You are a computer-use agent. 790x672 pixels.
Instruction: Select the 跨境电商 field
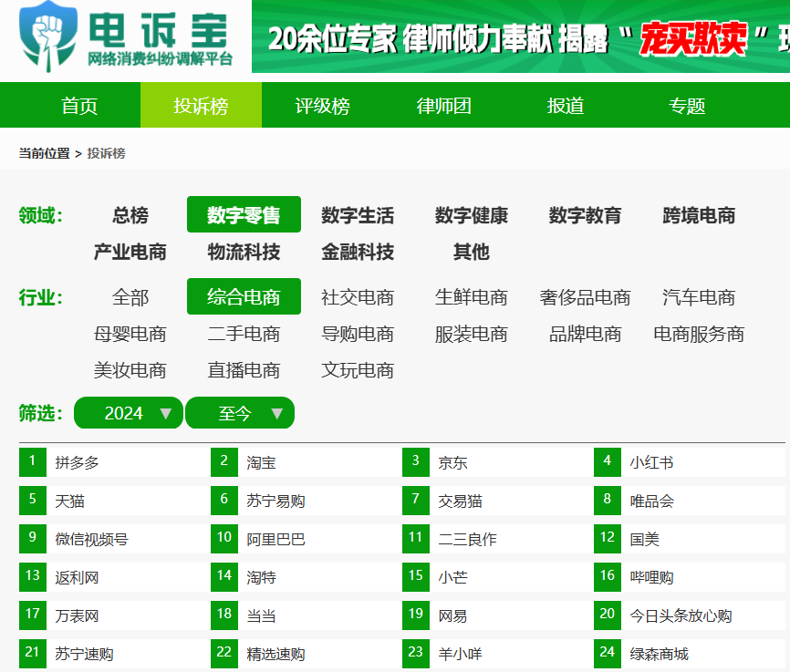(699, 215)
